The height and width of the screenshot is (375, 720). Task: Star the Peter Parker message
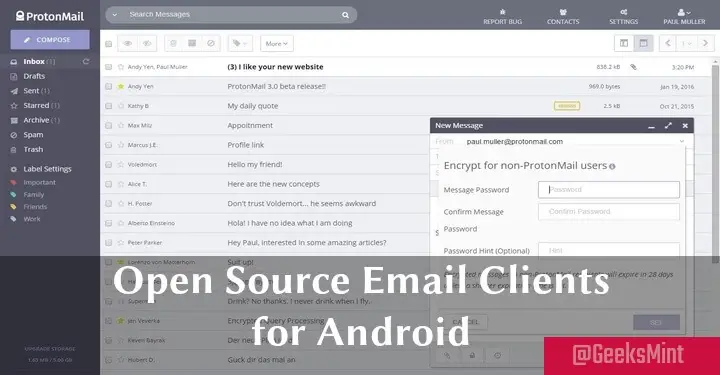click(x=121, y=243)
